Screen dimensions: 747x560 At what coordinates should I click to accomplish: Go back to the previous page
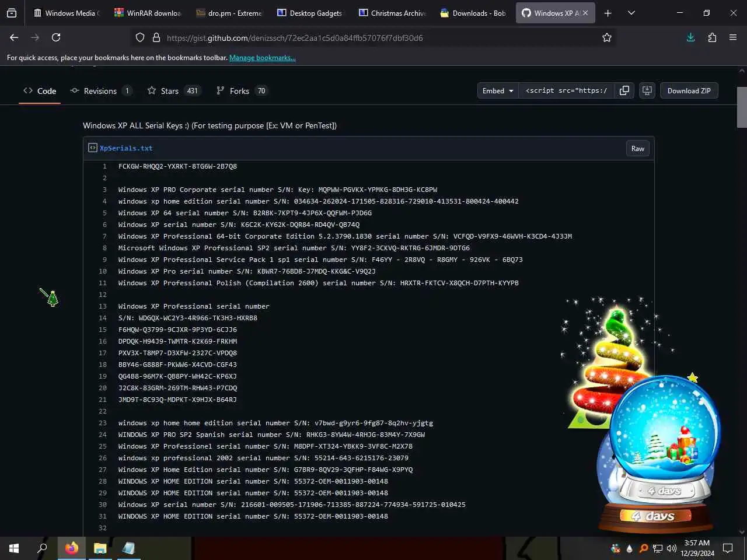[14, 37]
